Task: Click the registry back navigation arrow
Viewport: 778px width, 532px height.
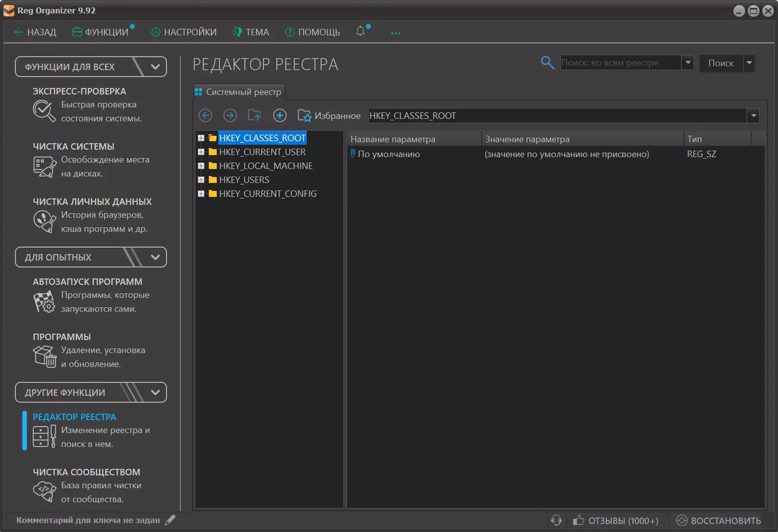Action: pos(205,115)
